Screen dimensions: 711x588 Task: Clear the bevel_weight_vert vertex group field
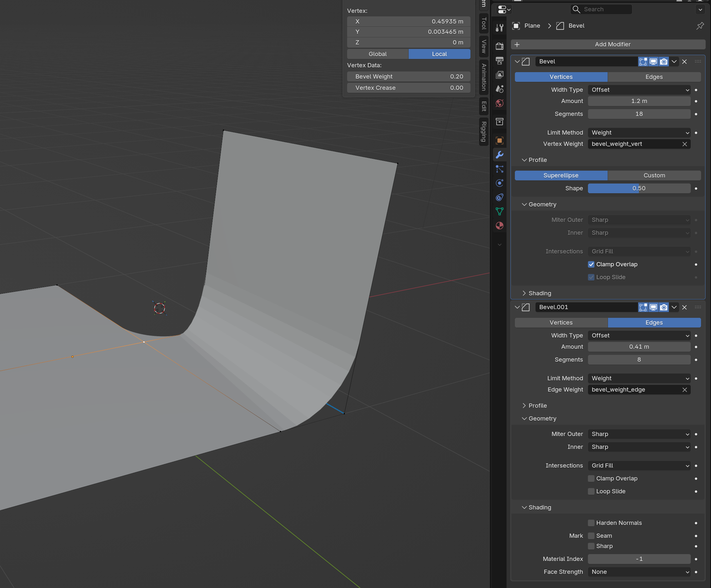click(x=684, y=144)
